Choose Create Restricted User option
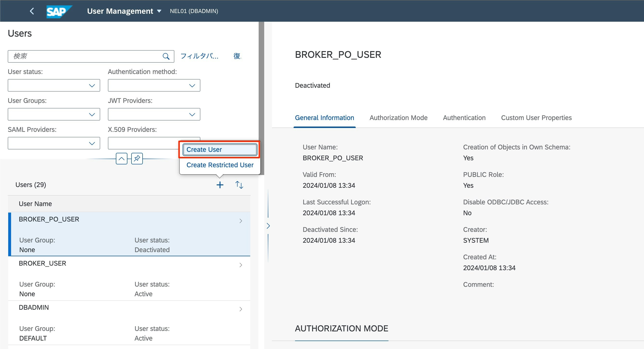 coord(220,165)
